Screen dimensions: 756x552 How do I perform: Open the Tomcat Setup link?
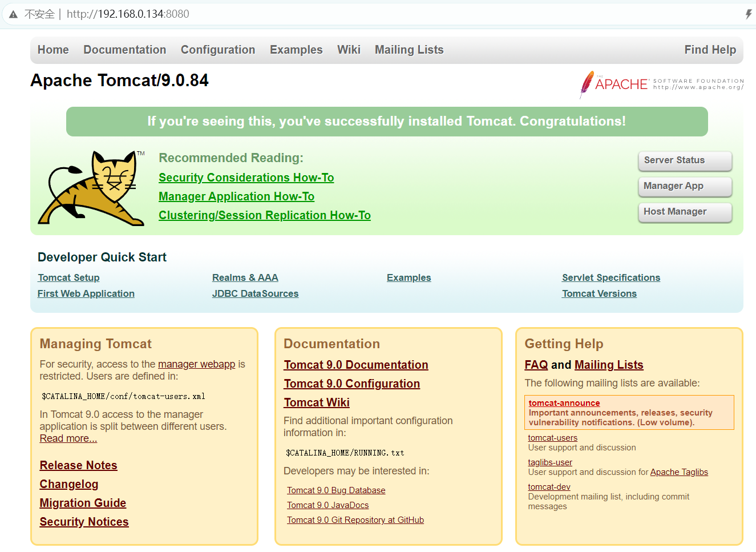(x=68, y=277)
